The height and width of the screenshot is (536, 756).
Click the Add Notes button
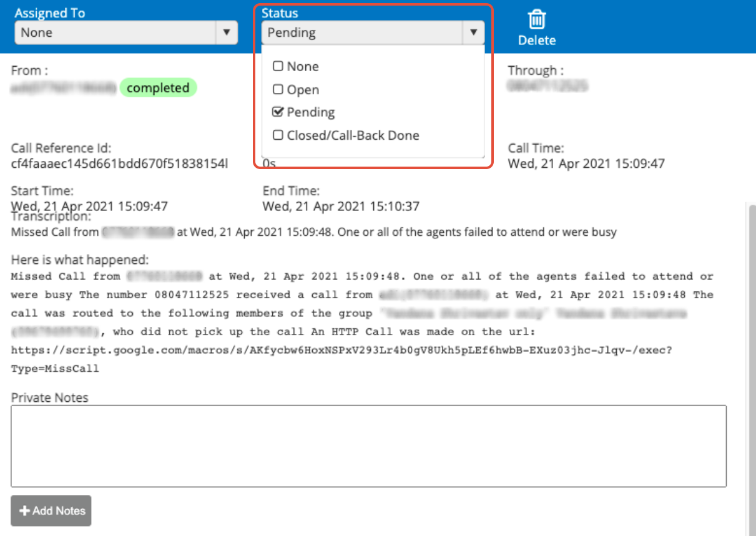(51, 510)
